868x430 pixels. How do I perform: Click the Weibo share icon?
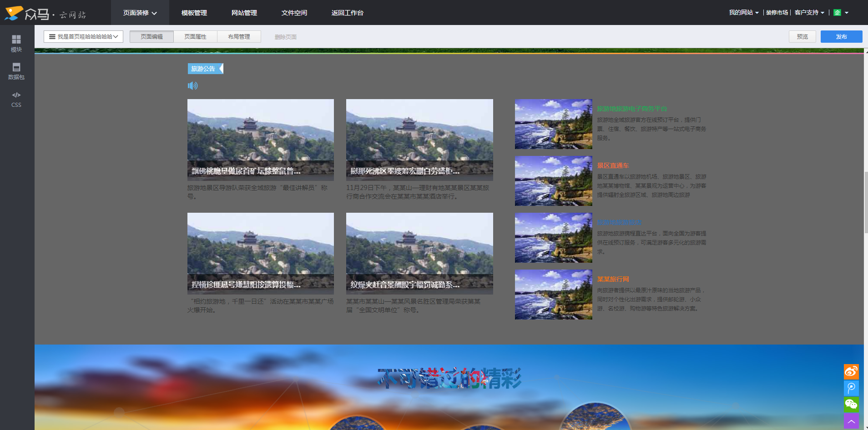tap(851, 372)
